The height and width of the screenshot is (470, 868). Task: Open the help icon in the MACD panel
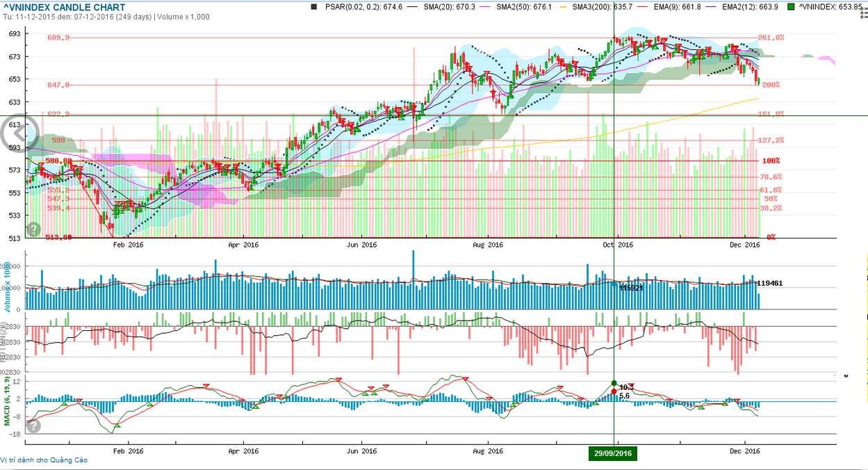point(33,426)
